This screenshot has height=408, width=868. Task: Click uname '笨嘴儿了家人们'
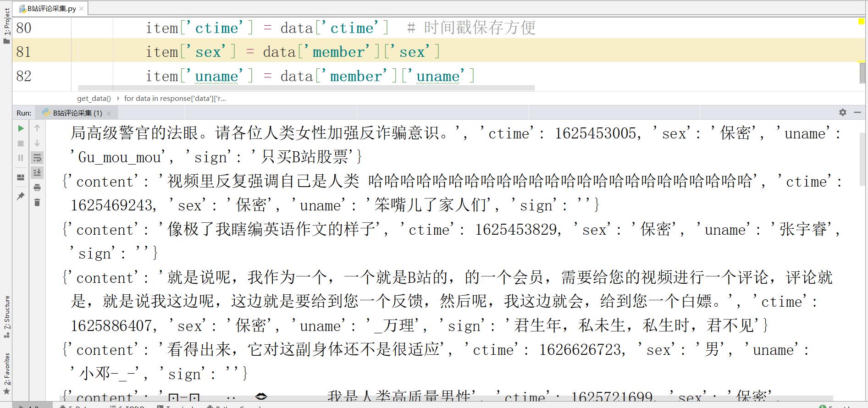coord(430,205)
